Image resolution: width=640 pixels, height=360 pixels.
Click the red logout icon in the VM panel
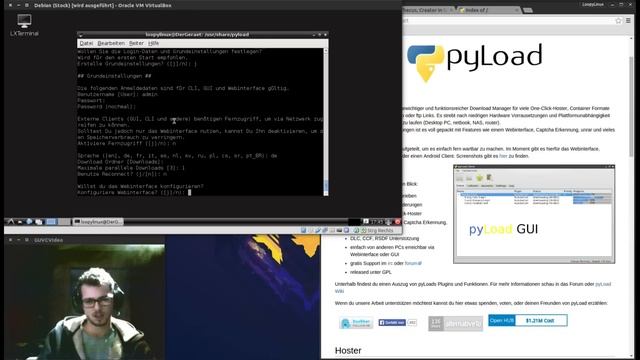tap(398, 222)
